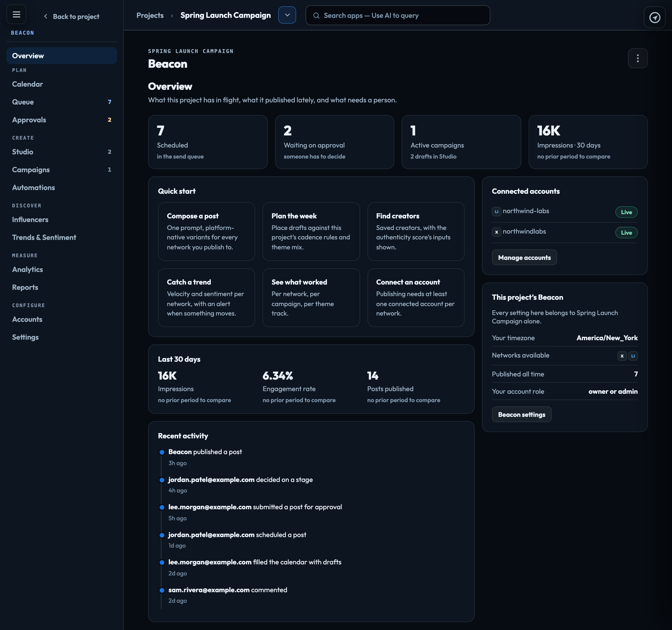Screen dimensions: 672x630
Task: Open Projects breadcrumb
Action: click(x=150, y=15)
